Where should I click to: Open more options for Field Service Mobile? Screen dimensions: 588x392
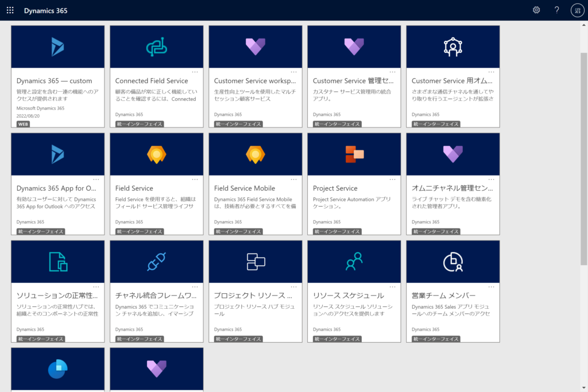point(293,180)
